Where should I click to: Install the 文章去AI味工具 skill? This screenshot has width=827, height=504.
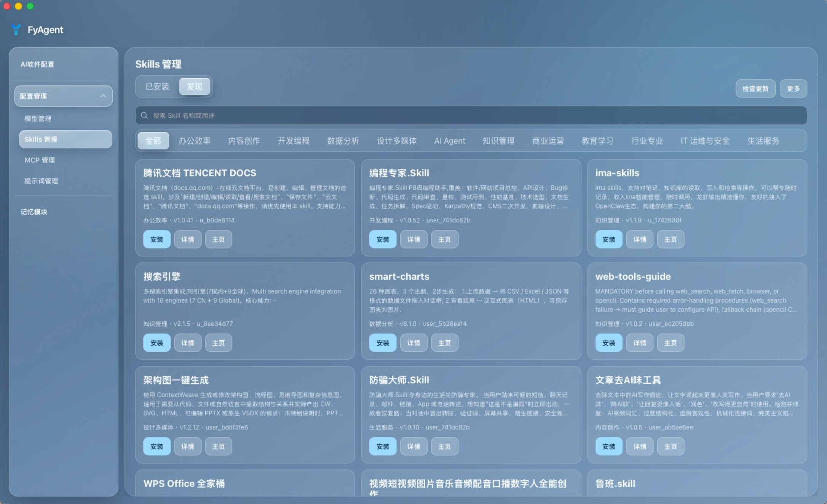click(x=609, y=447)
